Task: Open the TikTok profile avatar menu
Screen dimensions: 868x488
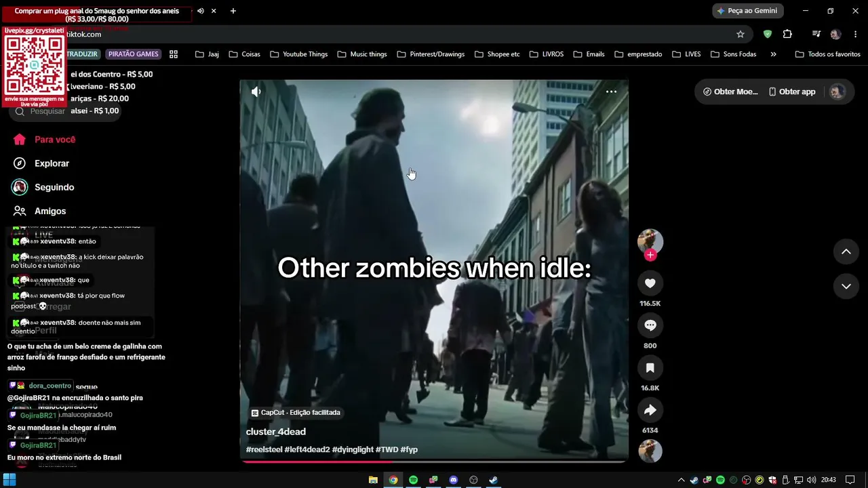Action: click(x=837, y=91)
